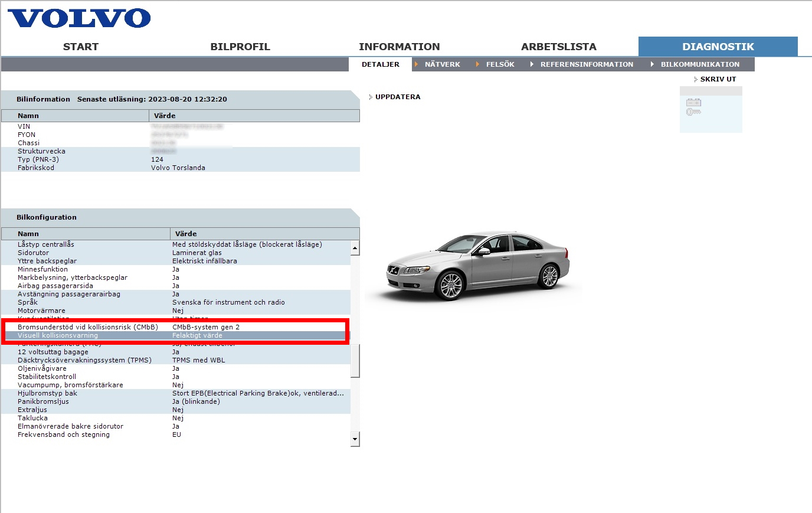Image resolution: width=812 pixels, height=513 pixels.
Task: Select the Sidorutor row
Action: tap(176, 253)
